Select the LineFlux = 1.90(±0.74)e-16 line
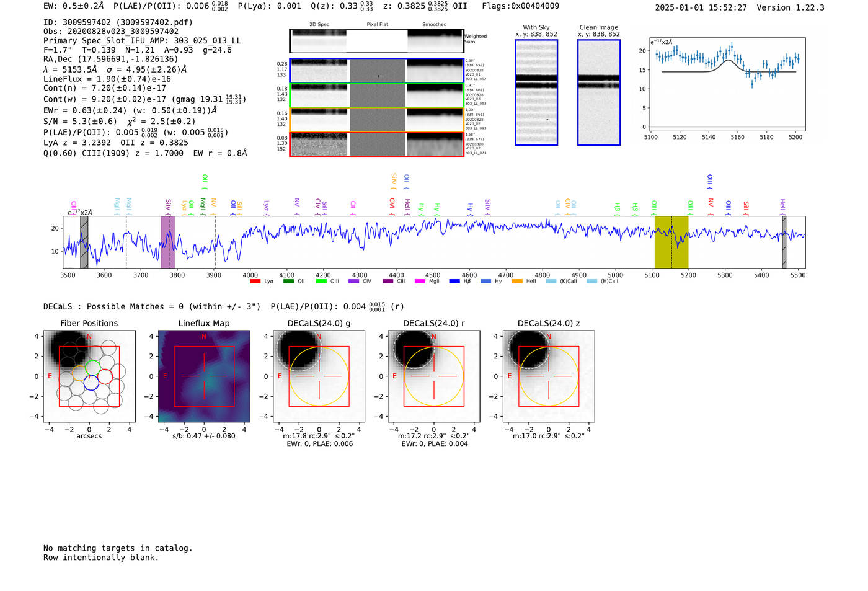Screen dimensions: 868x591 (x=107, y=79)
